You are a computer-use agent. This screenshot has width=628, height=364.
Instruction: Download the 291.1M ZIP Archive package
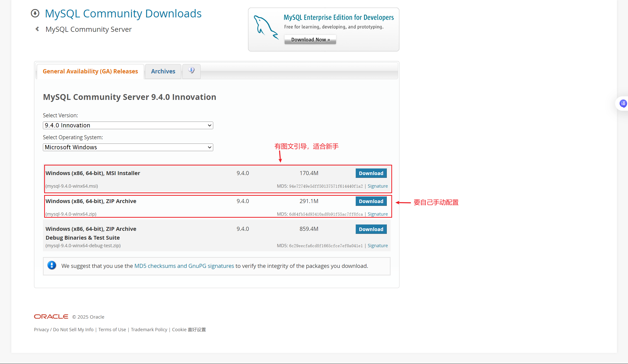[x=371, y=201]
